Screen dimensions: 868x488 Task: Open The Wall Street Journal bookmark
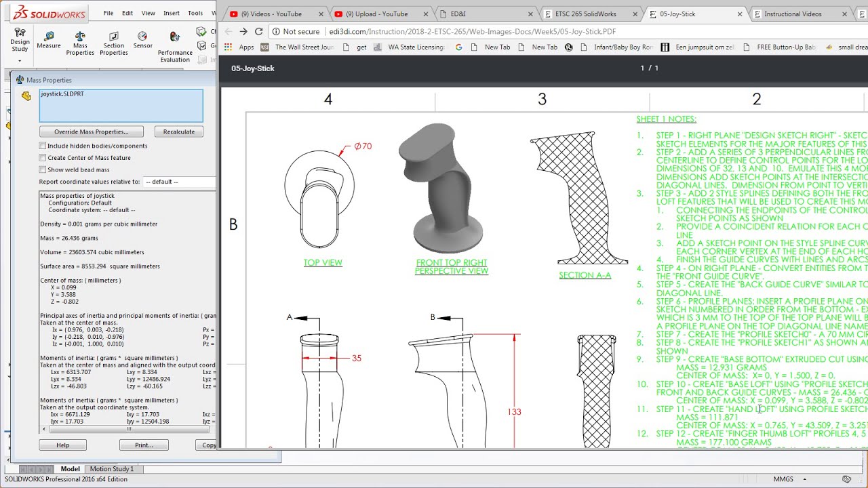[298, 47]
